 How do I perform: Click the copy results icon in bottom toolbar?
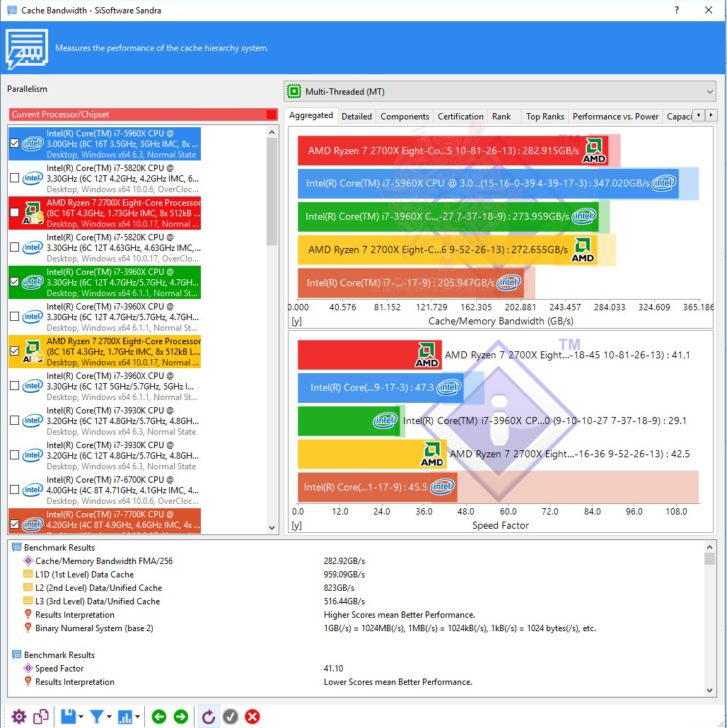click(x=41, y=717)
